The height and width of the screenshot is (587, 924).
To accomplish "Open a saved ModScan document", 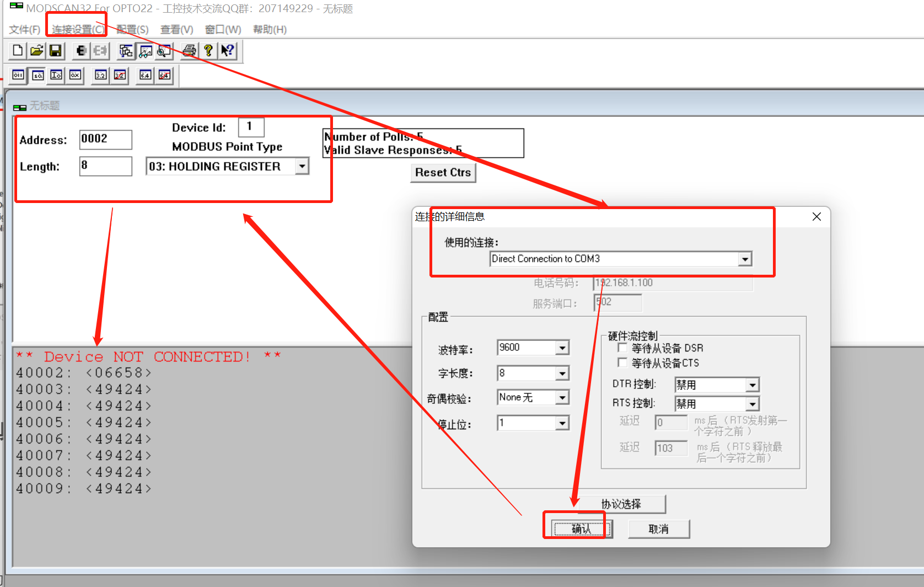I will coord(36,50).
